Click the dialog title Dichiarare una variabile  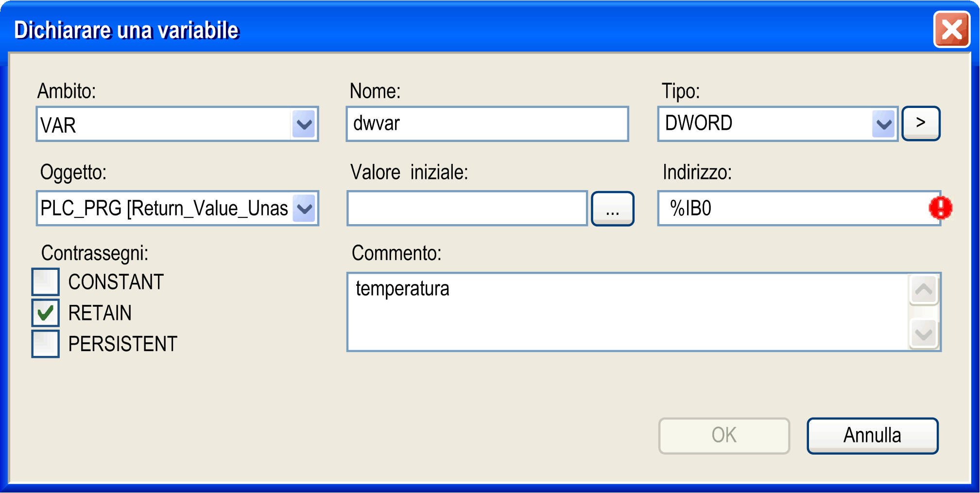(127, 29)
